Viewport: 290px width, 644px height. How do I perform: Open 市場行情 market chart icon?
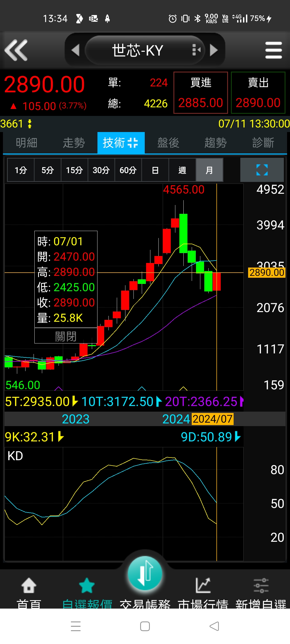point(203,585)
